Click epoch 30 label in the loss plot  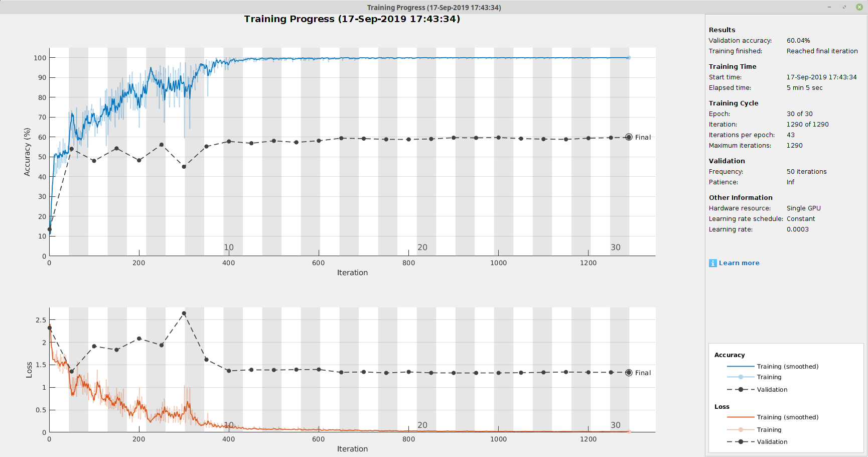(x=616, y=425)
